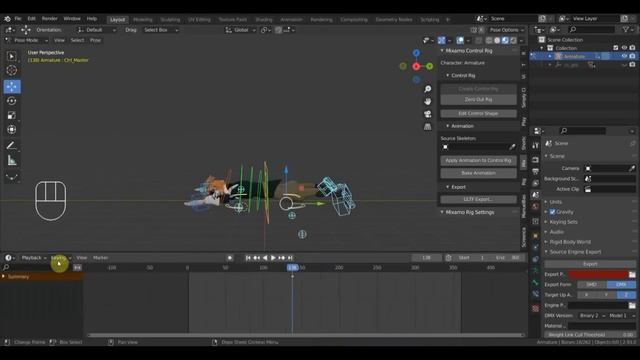Viewport: 640px width, 360px height.
Task: Click the viewport zoom magnifier icon
Action: [427, 89]
